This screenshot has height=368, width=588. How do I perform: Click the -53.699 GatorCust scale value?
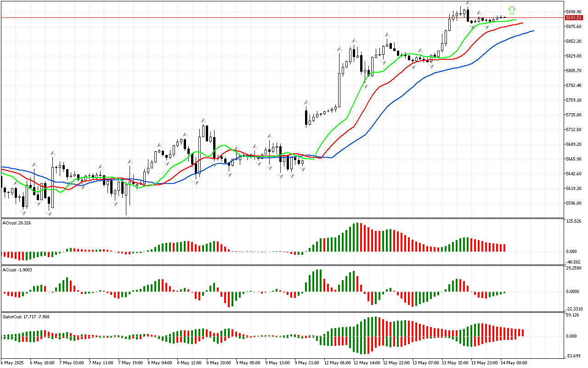pos(574,356)
